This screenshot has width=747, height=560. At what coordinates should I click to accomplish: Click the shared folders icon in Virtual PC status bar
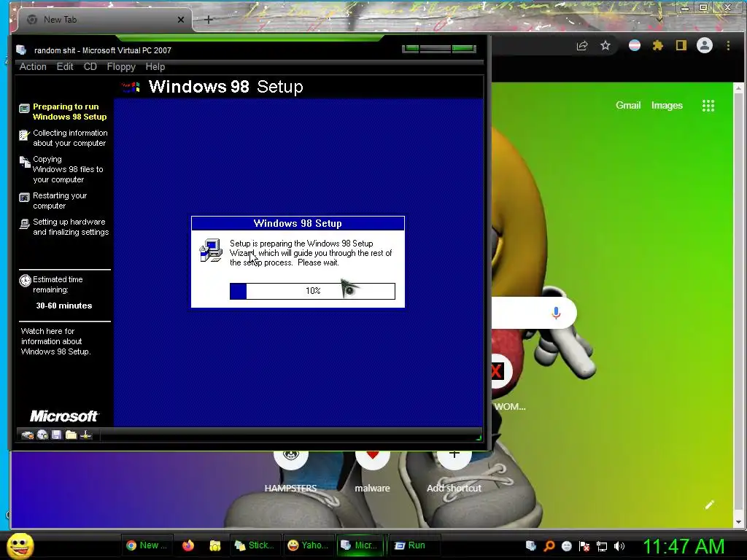(71, 435)
